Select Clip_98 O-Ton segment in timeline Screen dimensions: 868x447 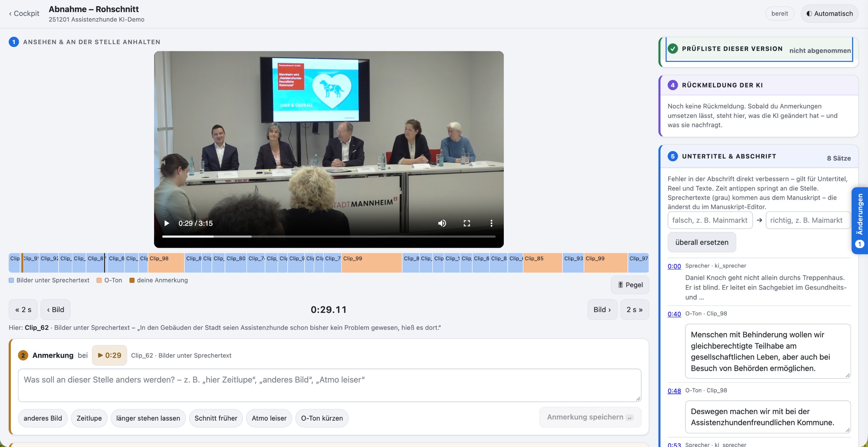click(x=166, y=263)
